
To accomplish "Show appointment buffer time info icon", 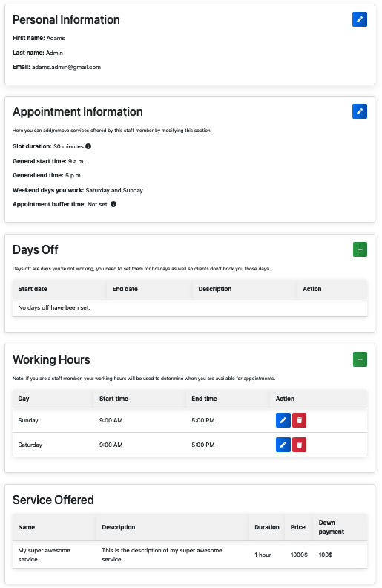I will pyautogui.click(x=113, y=204).
